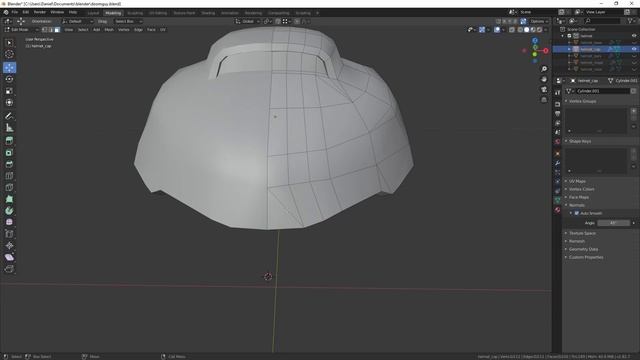Viewport: 640px width, 360px height.
Task: Open the Modifier properties wrench tab
Action: pyautogui.click(x=558, y=163)
